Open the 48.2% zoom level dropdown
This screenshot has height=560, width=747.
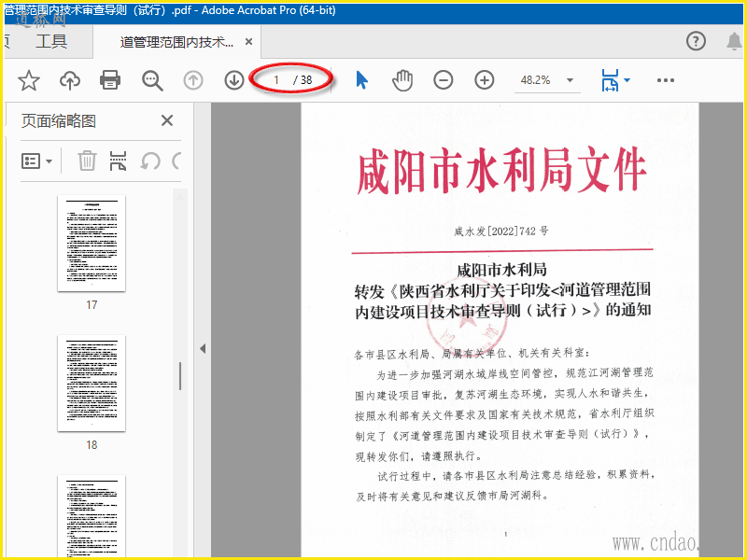coord(570,80)
